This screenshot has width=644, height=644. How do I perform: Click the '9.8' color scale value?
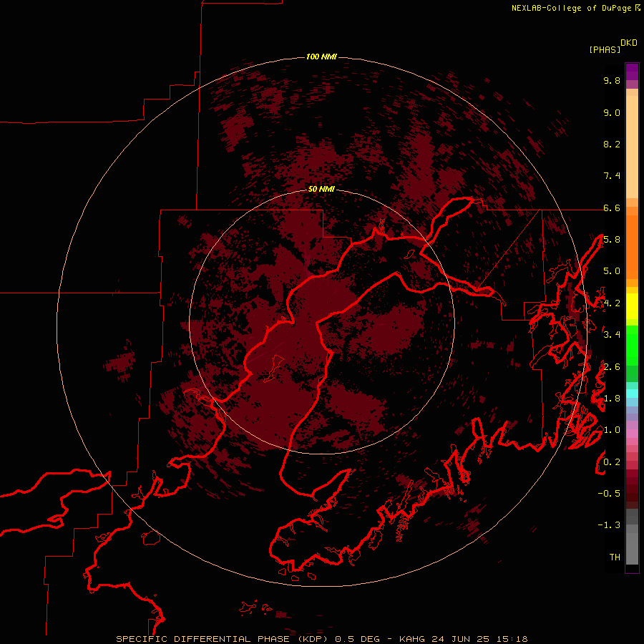click(x=612, y=80)
